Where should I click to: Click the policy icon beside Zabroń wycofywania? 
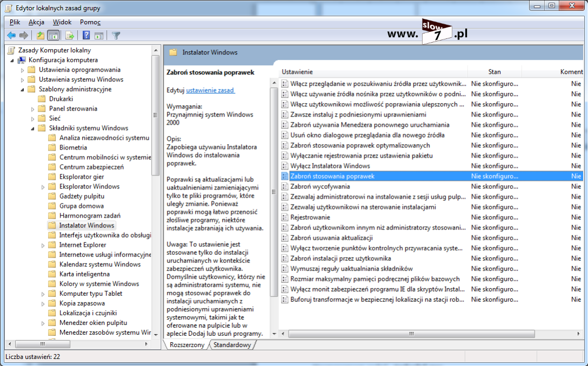coord(285,187)
